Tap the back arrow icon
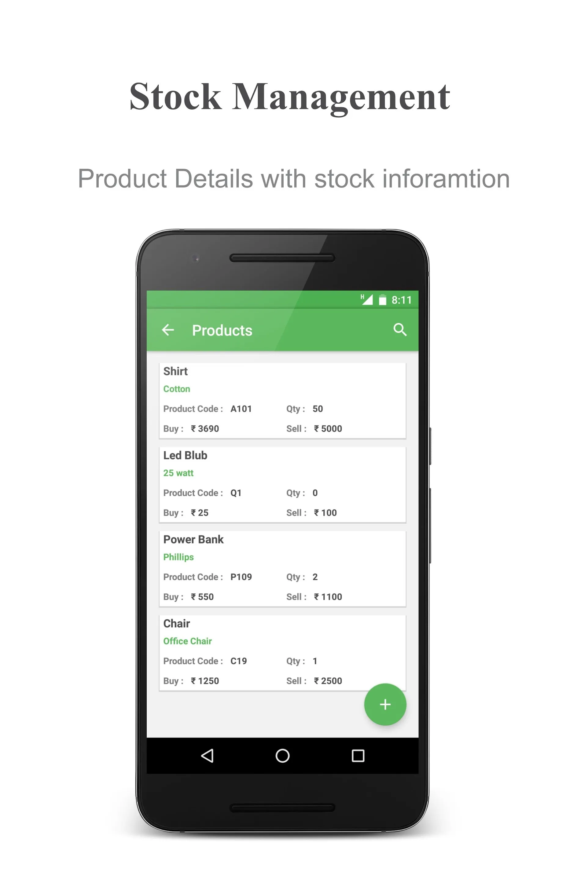 [169, 329]
